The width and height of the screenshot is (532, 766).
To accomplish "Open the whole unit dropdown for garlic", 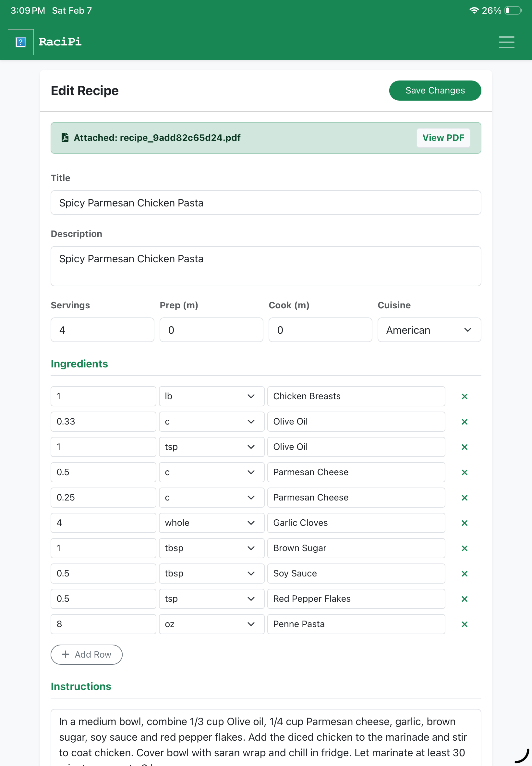I will point(211,523).
